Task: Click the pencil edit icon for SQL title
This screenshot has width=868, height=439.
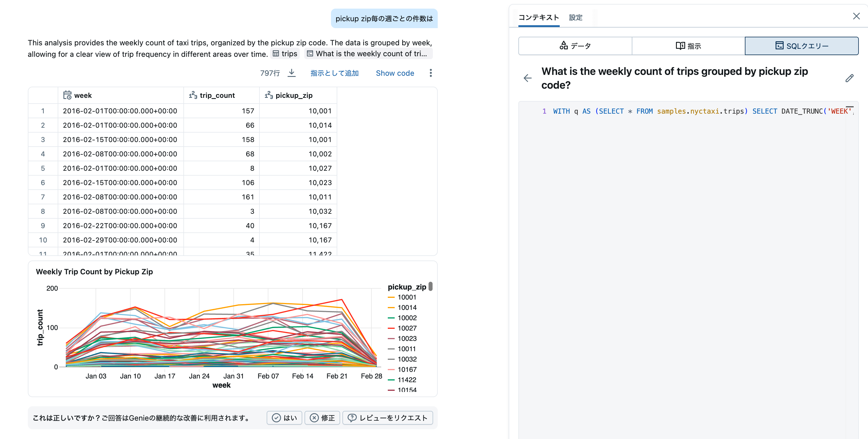Action: tap(849, 78)
